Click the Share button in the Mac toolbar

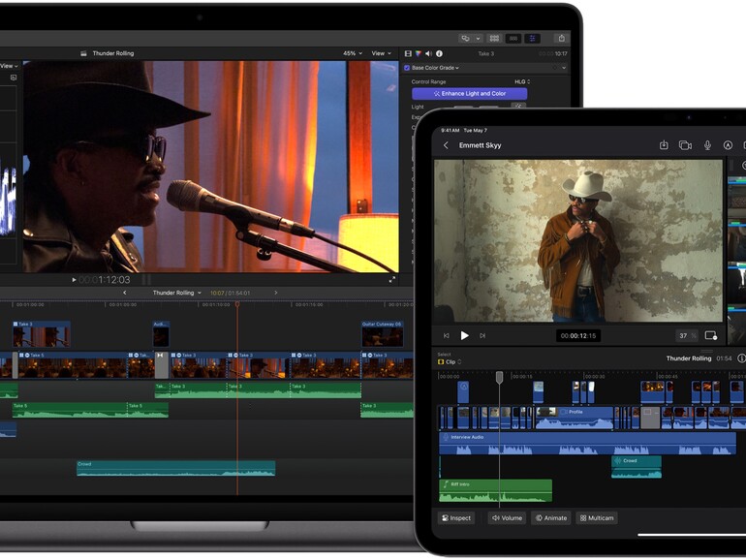point(561,38)
